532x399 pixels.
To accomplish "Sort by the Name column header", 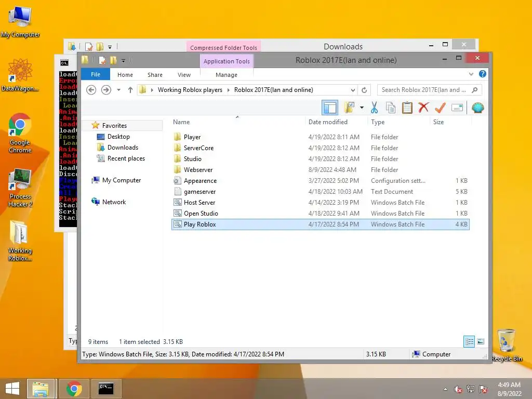I will click(181, 122).
